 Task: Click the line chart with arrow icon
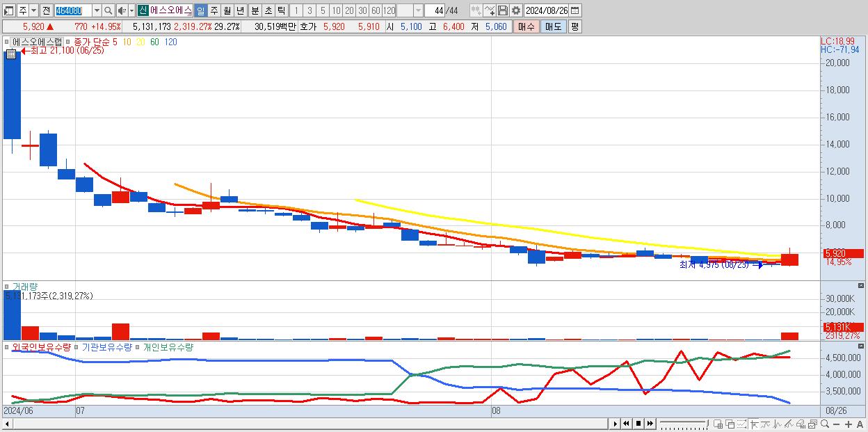[x=490, y=10]
